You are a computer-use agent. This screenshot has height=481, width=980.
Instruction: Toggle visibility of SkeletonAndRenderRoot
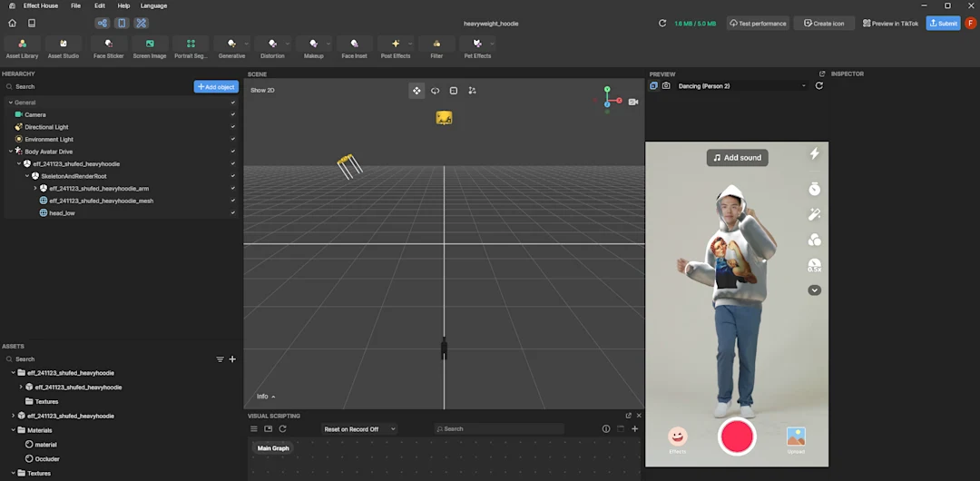pyautogui.click(x=233, y=176)
